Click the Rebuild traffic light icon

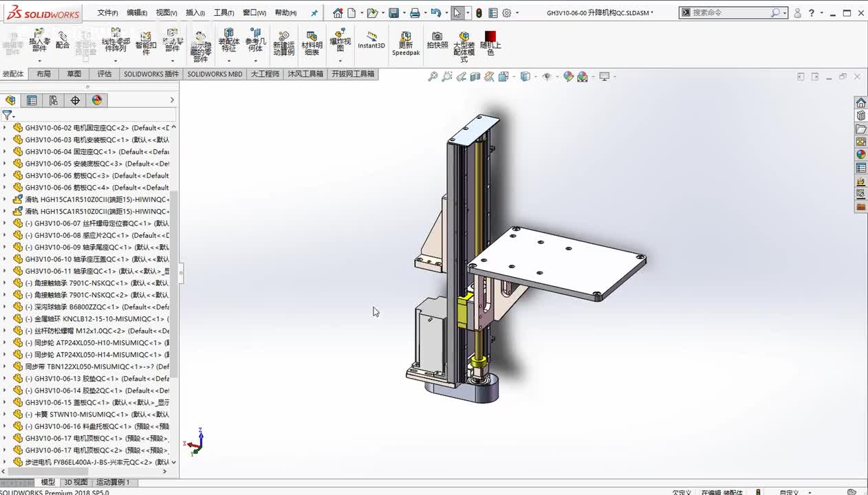[x=479, y=12]
